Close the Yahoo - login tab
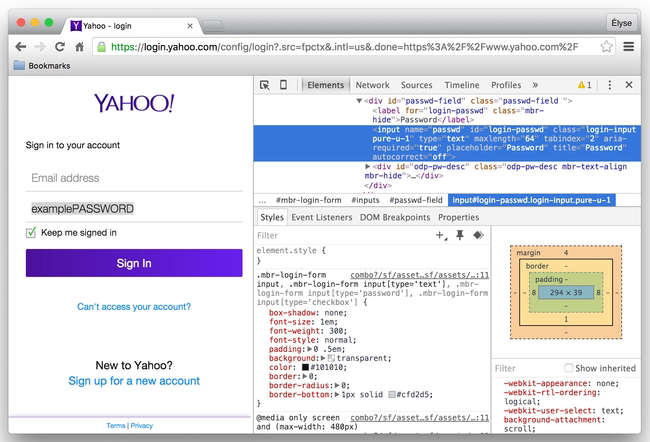Viewport: 650px width, 442px height. (190, 26)
